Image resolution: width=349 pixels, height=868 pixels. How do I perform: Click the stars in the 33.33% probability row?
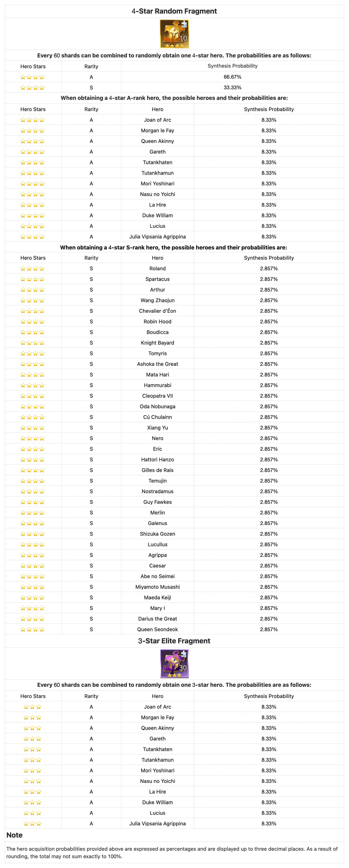click(x=32, y=88)
